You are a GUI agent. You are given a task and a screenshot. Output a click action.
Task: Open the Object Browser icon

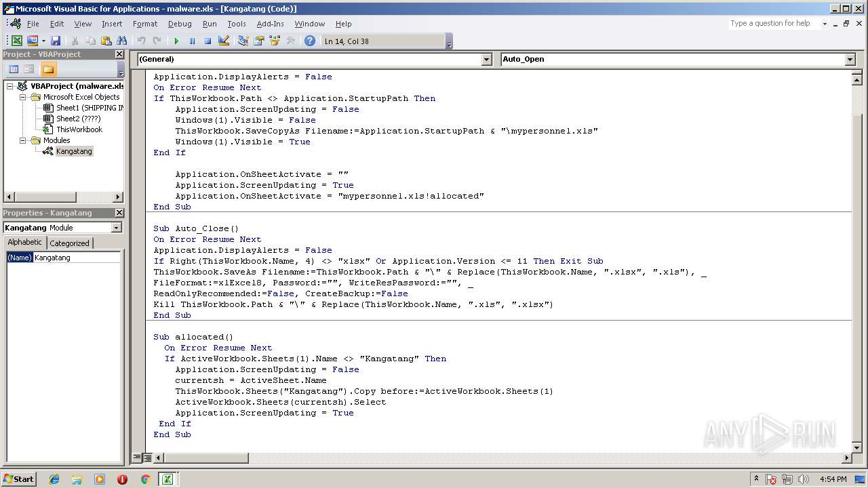(275, 41)
